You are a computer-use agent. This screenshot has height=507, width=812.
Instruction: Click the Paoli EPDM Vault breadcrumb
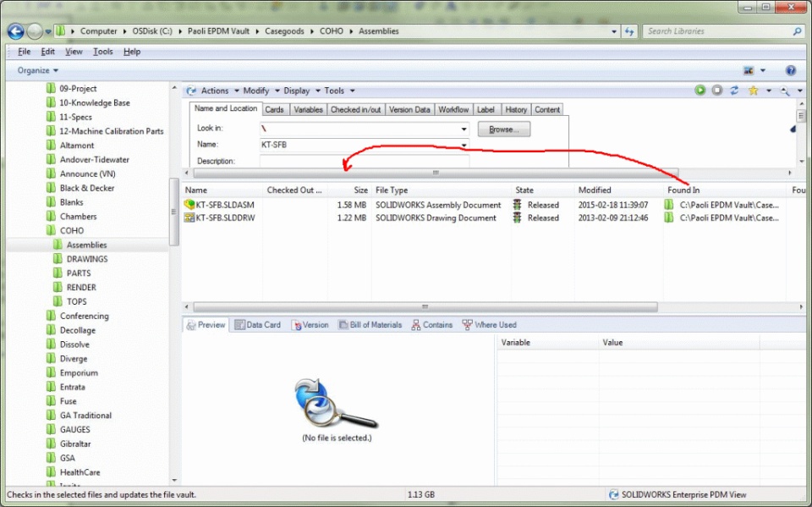pos(218,31)
